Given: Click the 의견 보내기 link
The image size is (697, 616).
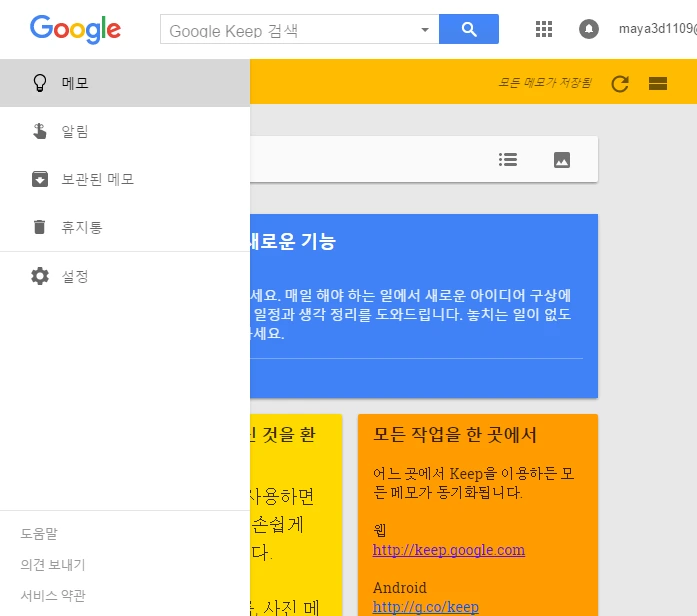Looking at the screenshot, I should click(52, 564).
